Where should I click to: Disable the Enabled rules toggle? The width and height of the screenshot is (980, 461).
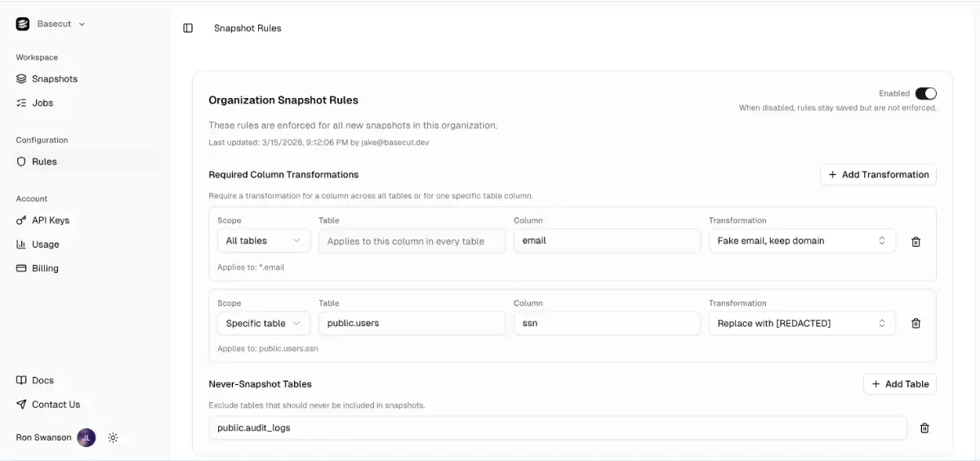pyautogui.click(x=926, y=94)
